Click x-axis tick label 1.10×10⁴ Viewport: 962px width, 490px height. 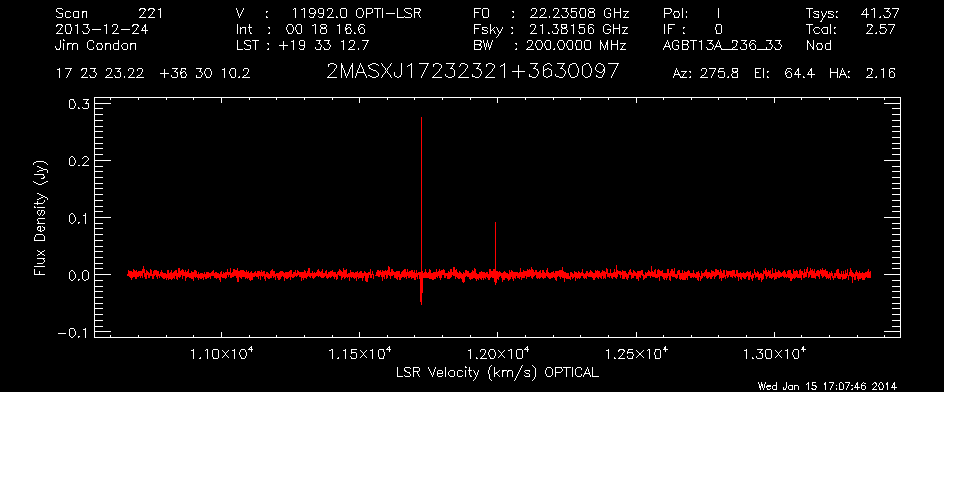(221, 353)
